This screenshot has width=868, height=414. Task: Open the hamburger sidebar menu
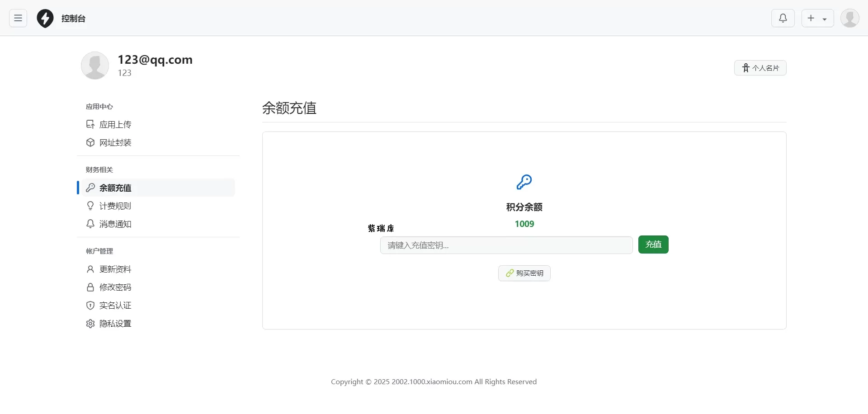pyautogui.click(x=18, y=18)
